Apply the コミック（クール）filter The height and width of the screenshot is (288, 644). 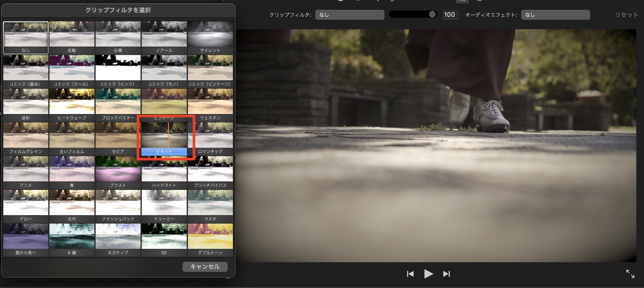coord(72,71)
